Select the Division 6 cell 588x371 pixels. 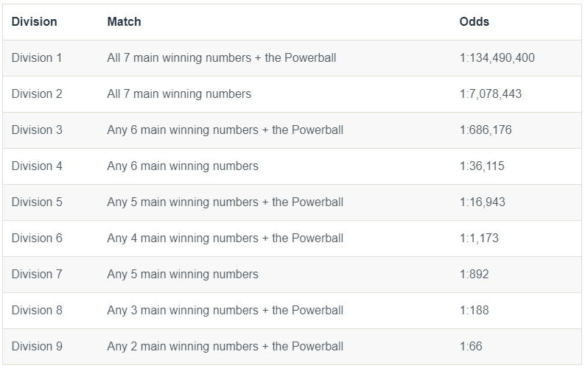(37, 238)
